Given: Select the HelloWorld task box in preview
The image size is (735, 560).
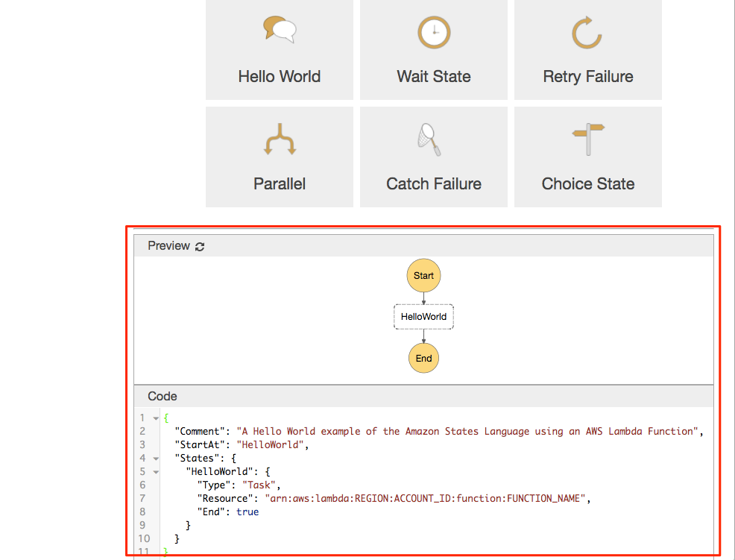Looking at the screenshot, I should [x=423, y=316].
